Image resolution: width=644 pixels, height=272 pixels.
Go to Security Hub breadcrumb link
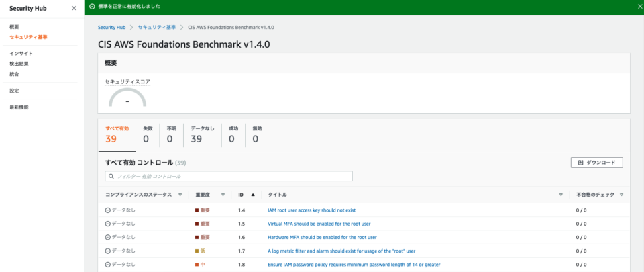tap(112, 27)
